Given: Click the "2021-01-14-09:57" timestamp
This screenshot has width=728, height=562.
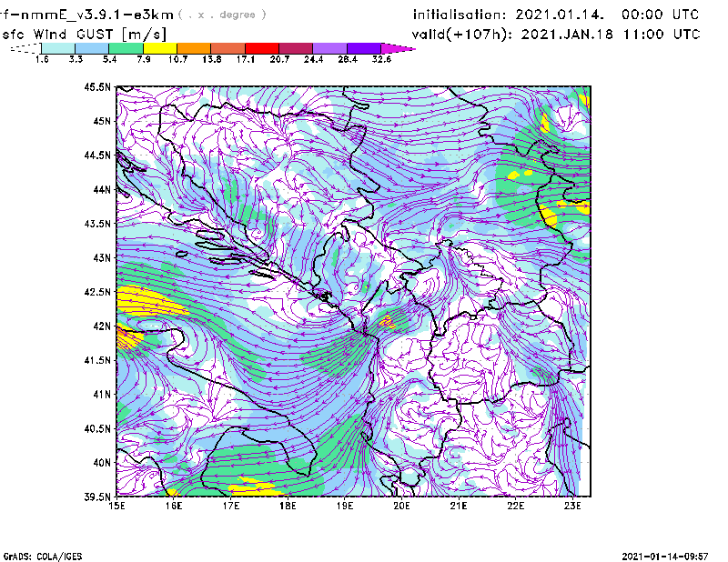Looking at the screenshot, I should tap(665, 557).
